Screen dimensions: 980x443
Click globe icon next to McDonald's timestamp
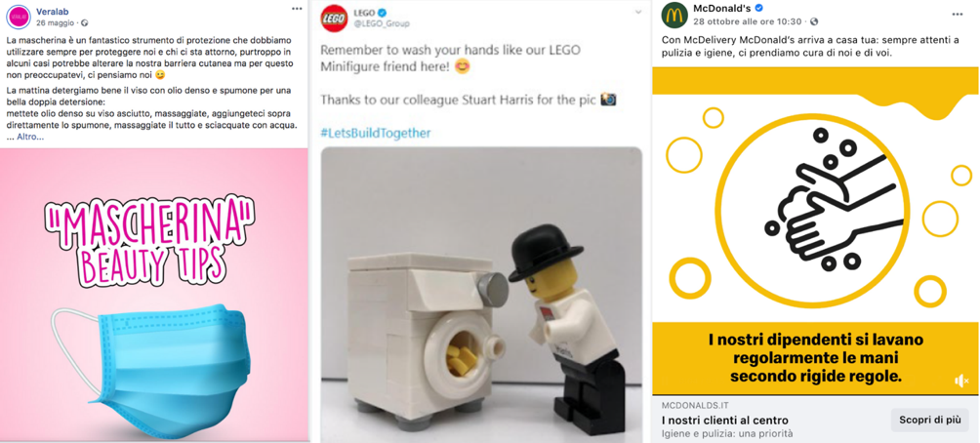point(814,21)
